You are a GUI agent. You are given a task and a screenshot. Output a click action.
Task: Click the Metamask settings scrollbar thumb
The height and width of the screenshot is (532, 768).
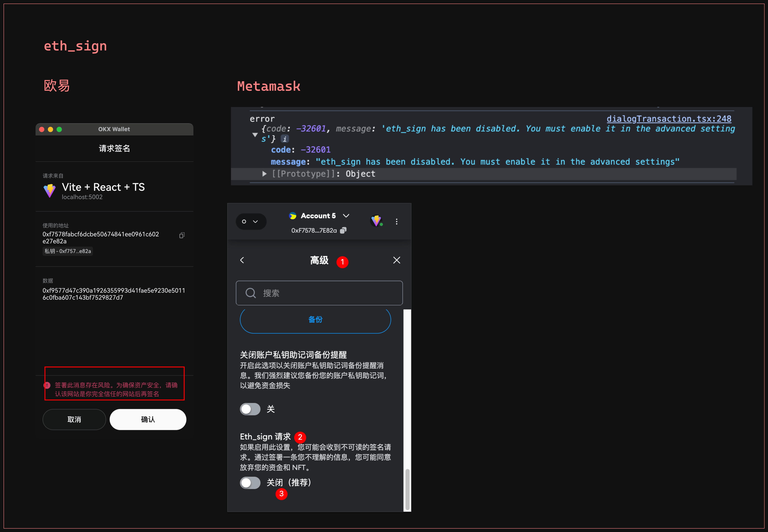click(407, 489)
